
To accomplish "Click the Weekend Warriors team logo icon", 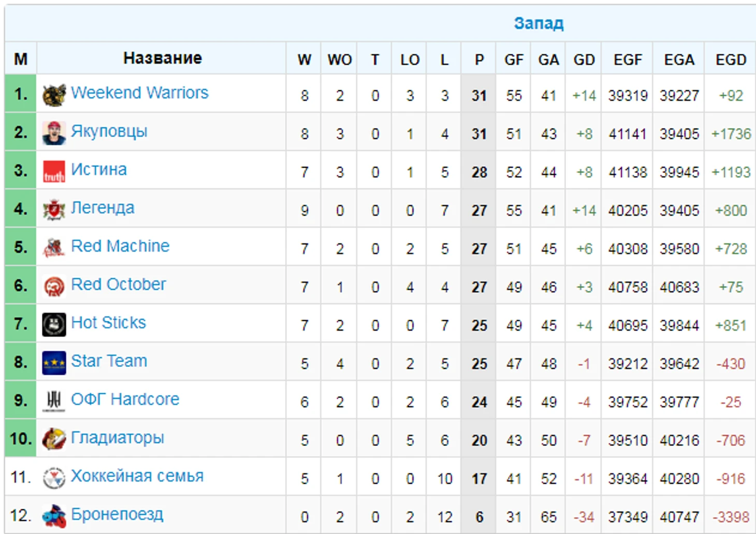I will (x=54, y=95).
